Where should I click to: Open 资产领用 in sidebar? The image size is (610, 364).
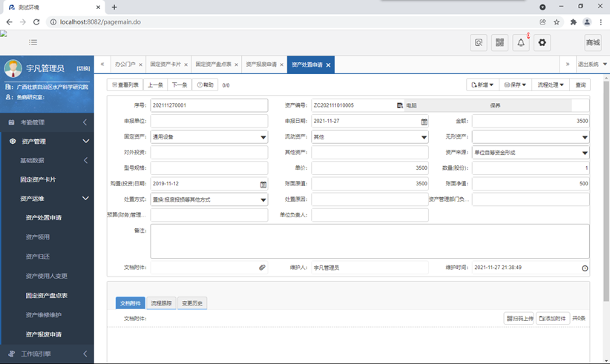37,237
